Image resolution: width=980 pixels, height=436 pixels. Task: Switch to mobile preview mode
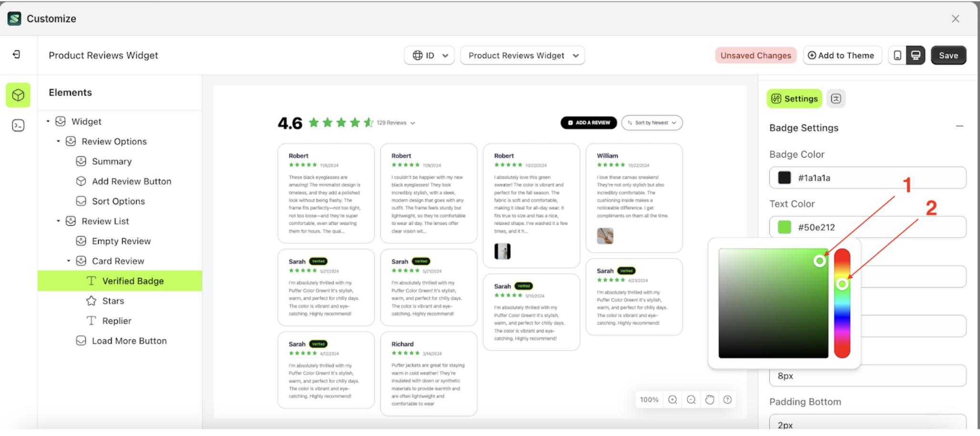(898, 55)
